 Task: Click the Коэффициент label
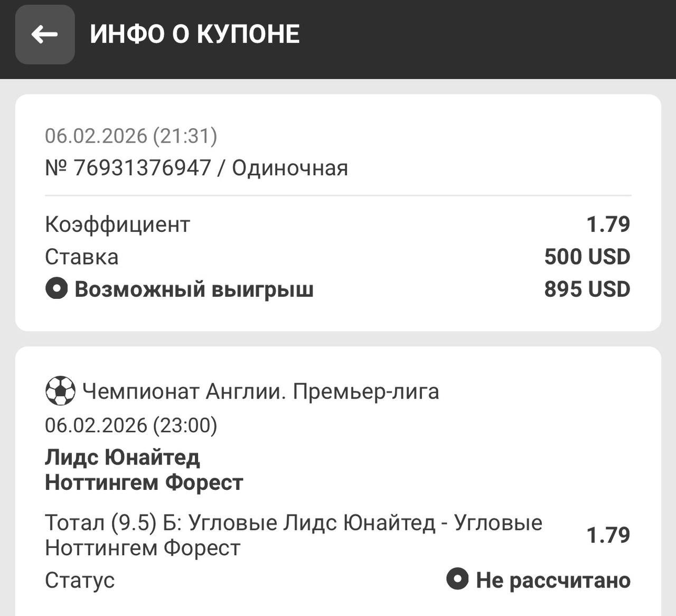click(117, 224)
